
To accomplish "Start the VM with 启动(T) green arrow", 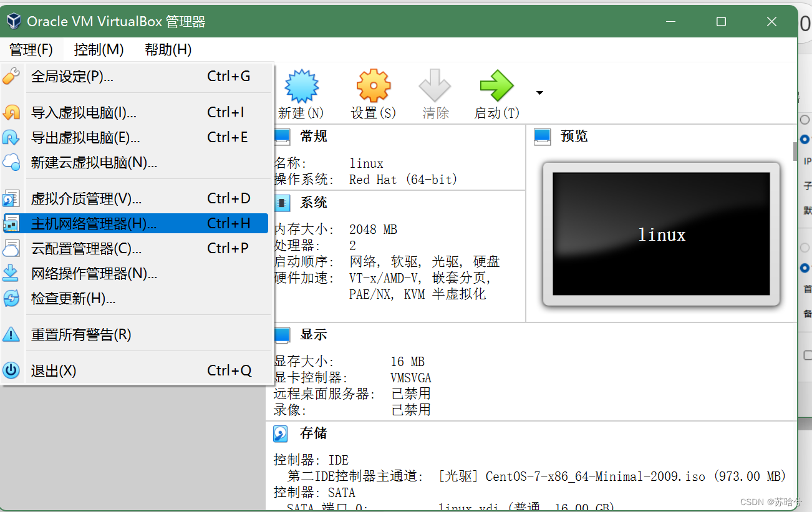I will pyautogui.click(x=496, y=86).
